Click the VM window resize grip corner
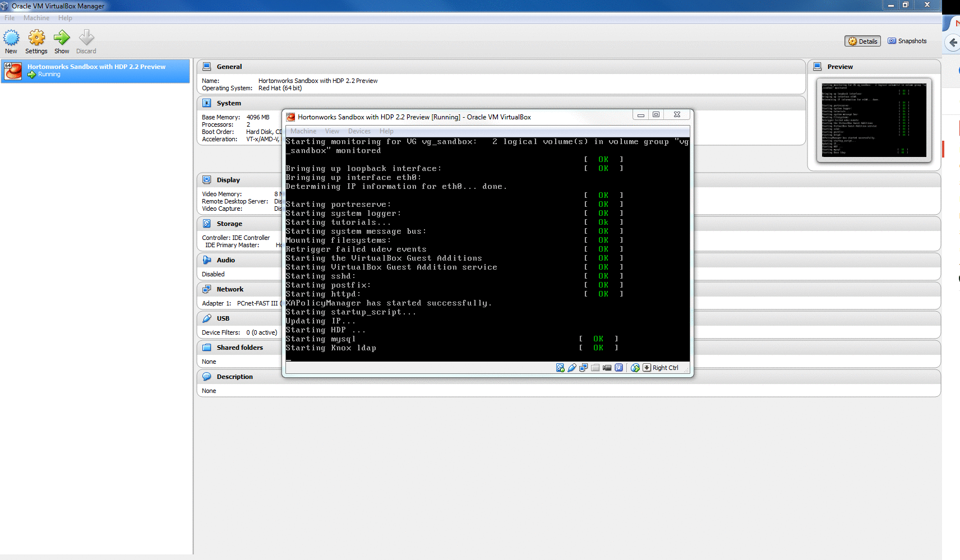Screen dimensions: 960x560 pos(686,370)
